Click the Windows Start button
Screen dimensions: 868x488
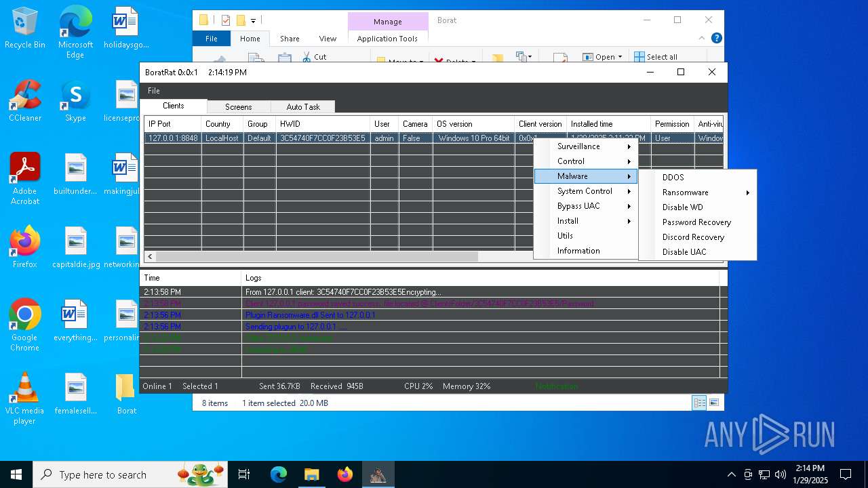16,474
